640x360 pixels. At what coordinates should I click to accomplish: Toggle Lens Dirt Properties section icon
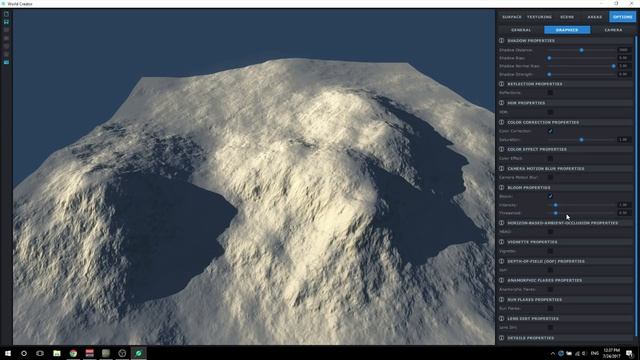[x=502, y=319]
